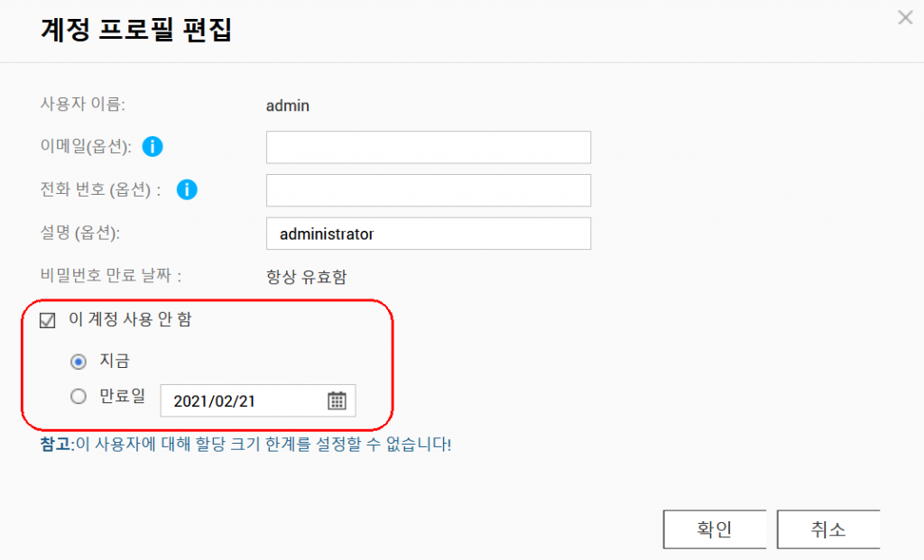Confirm changes with the 확인 button

pyautogui.click(x=715, y=529)
